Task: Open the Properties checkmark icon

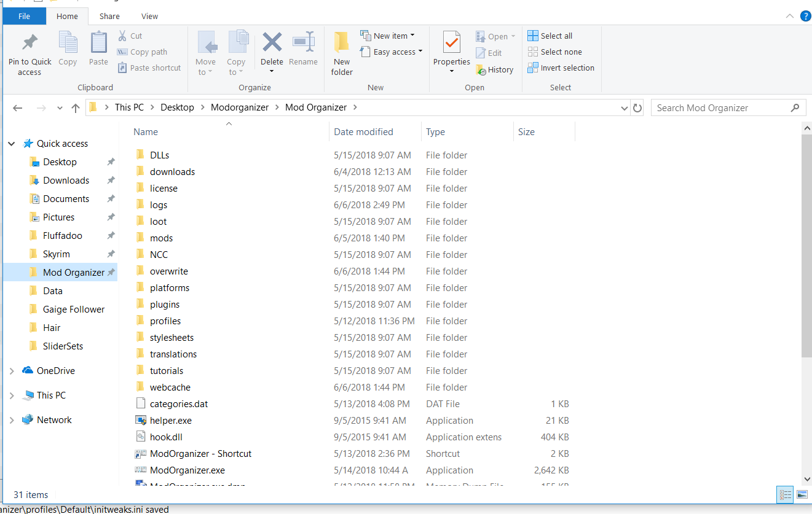Action: tap(452, 42)
